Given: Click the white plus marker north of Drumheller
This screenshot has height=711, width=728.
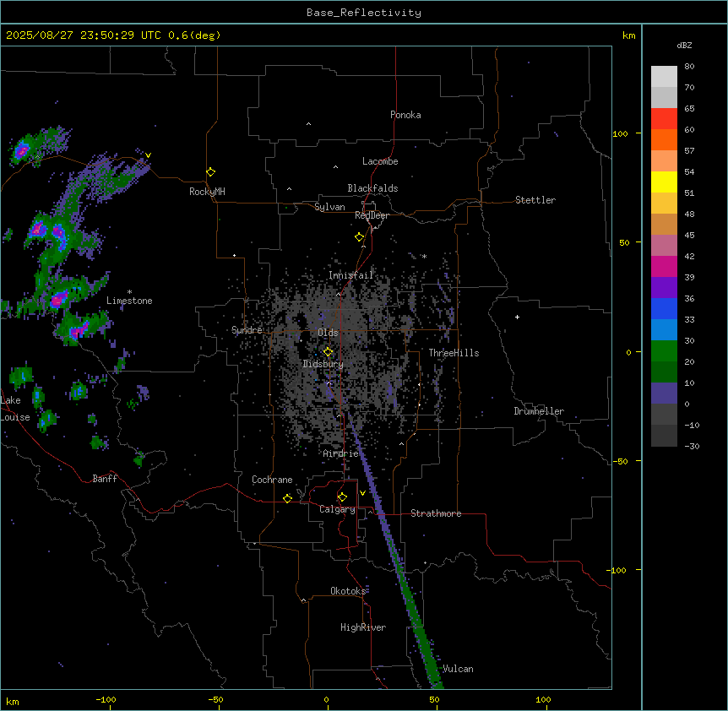Looking at the screenshot, I should 517,317.
